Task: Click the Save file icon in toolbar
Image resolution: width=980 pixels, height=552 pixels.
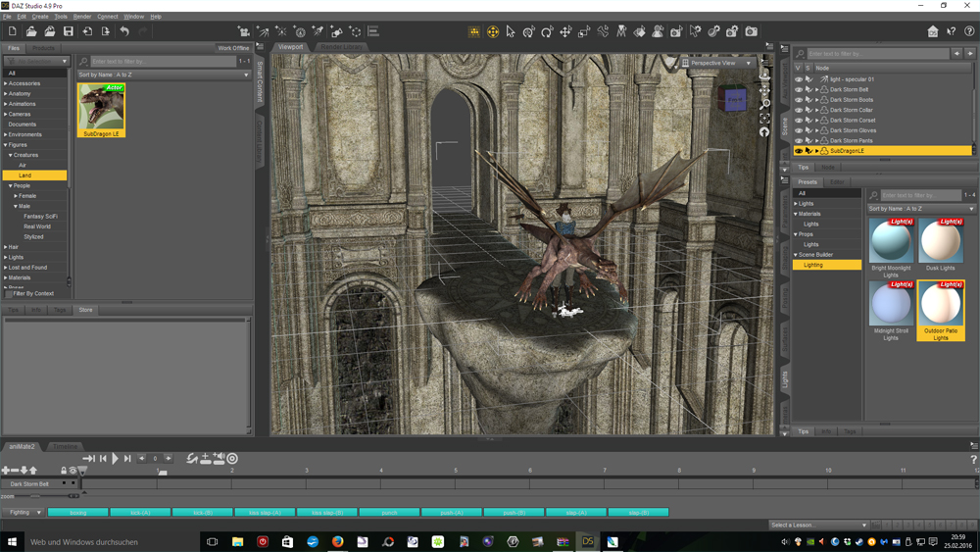Action: coord(69,32)
